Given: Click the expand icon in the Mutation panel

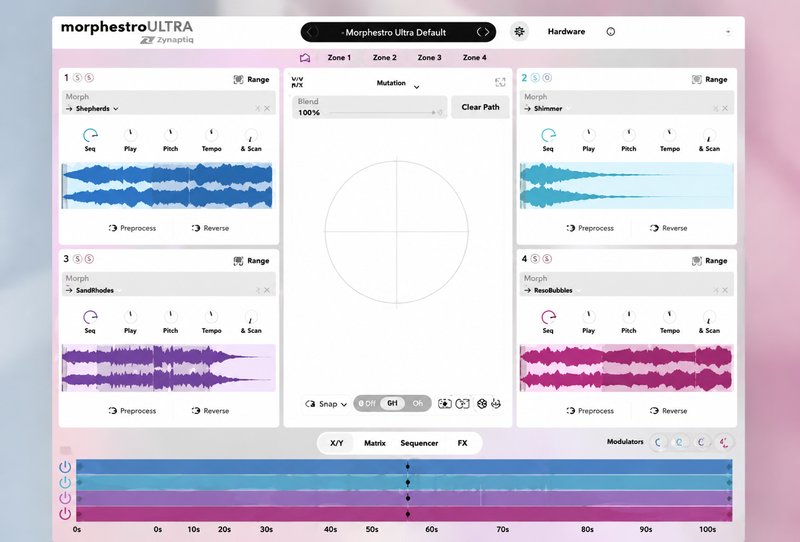Looking at the screenshot, I should tap(500, 82).
